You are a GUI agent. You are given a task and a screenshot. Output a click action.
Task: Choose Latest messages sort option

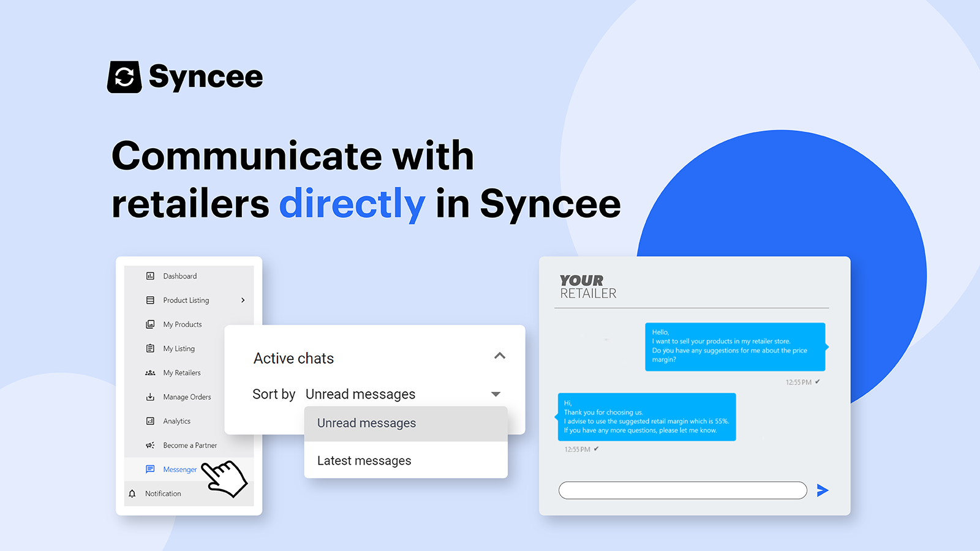(406, 460)
